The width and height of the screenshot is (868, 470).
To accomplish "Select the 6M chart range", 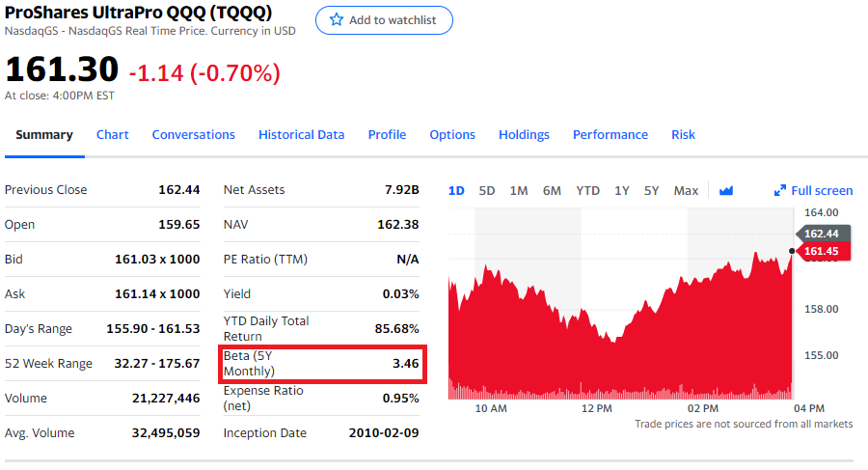I will pyautogui.click(x=552, y=191).
